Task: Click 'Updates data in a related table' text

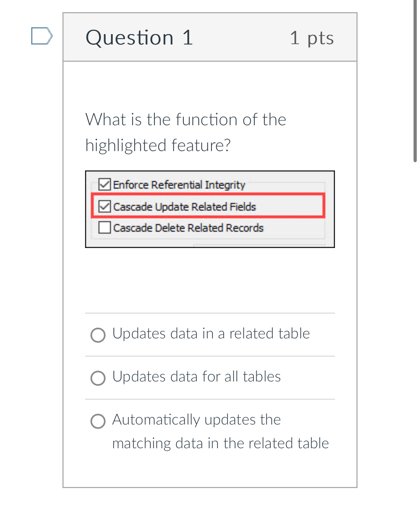Action: 211,333
